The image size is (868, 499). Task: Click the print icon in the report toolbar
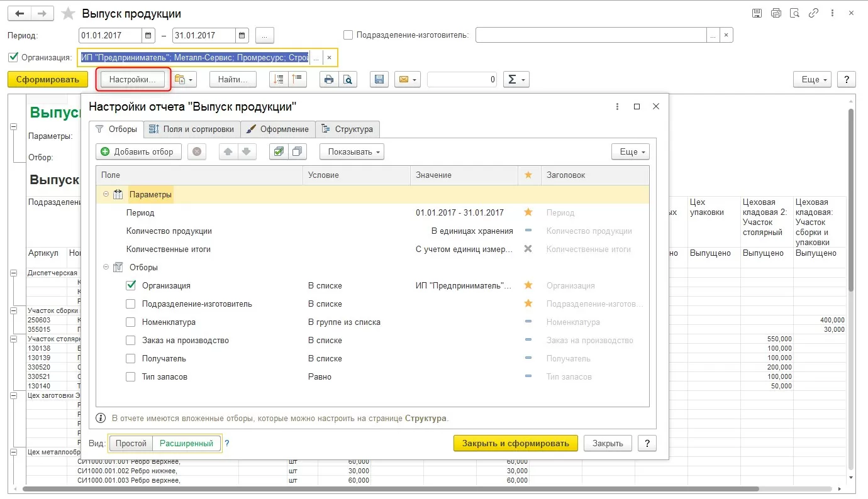[x=328, y=80]
